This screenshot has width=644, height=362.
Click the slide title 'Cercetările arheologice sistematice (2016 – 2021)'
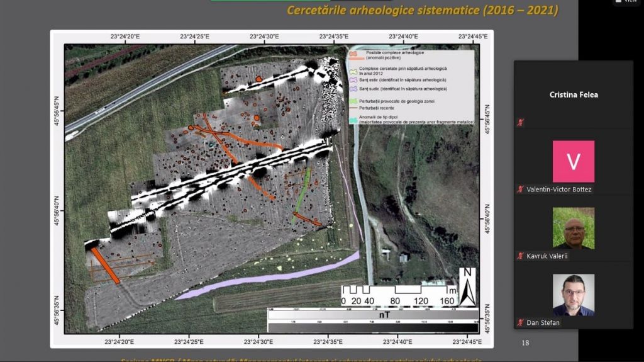[x=423, y=10]
